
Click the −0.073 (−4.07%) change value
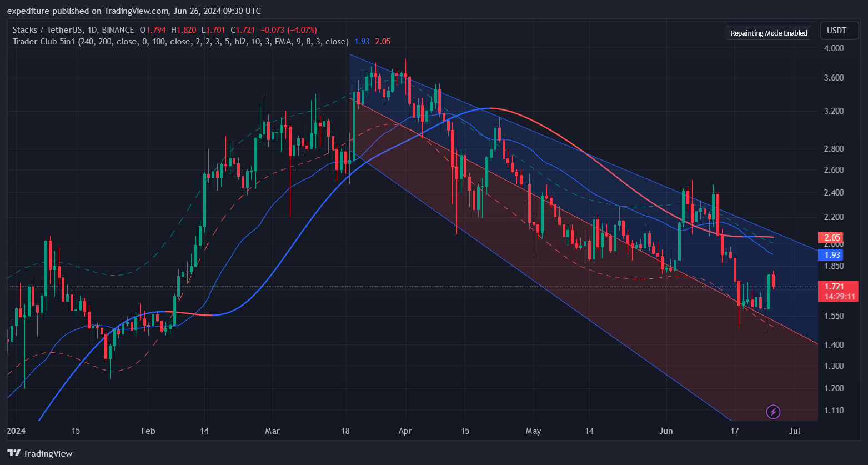(289, 30)
